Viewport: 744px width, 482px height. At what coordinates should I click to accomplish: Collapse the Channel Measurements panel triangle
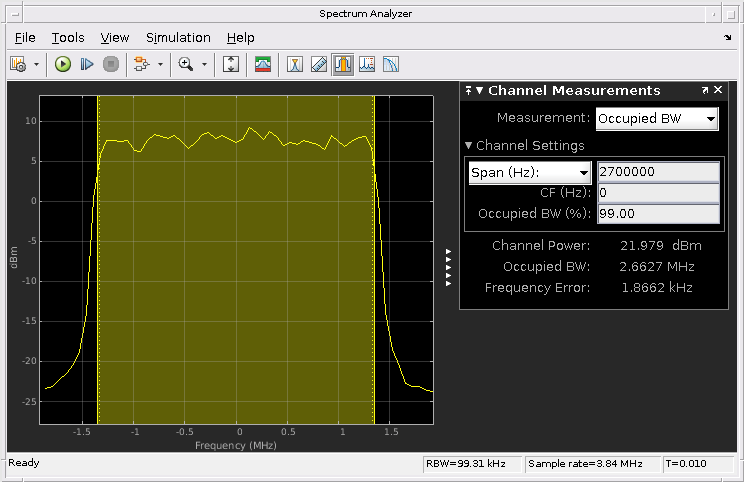point(479,90)
